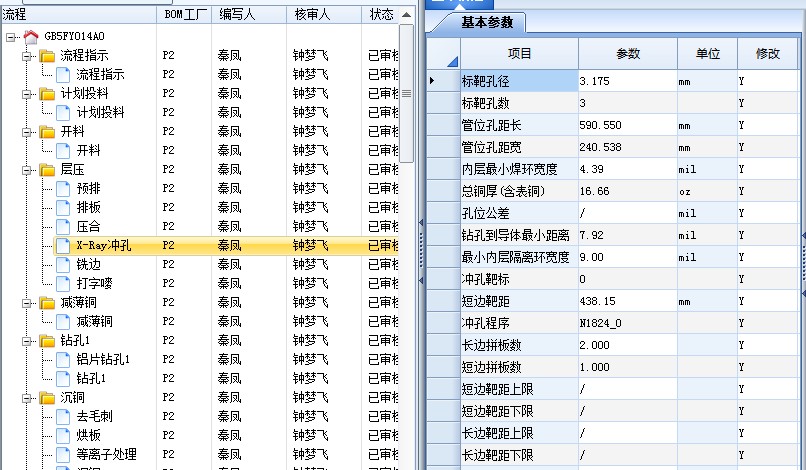Click the select-all corner cell of parameter grid
806x470 pixels.
pos(443,53)
